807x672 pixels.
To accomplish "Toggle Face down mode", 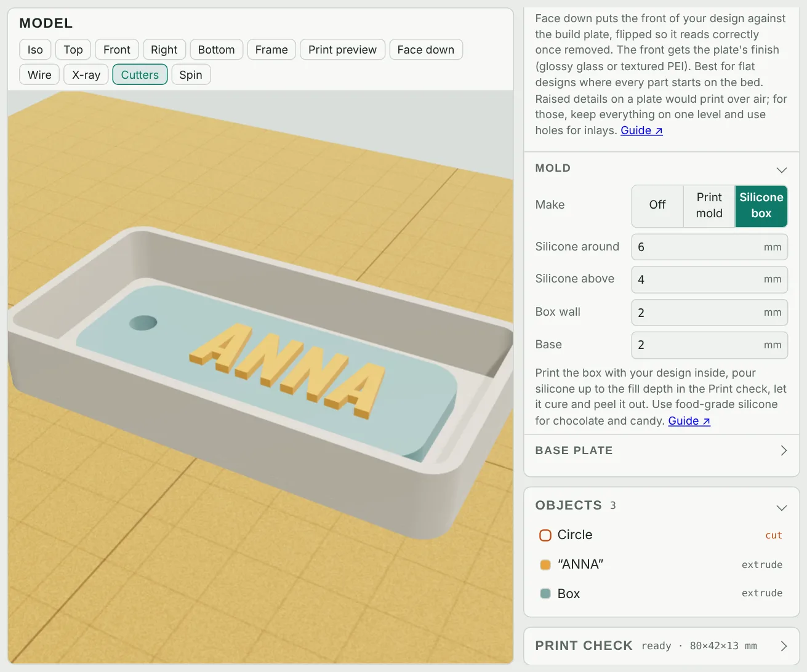I will tap(426, 50).
